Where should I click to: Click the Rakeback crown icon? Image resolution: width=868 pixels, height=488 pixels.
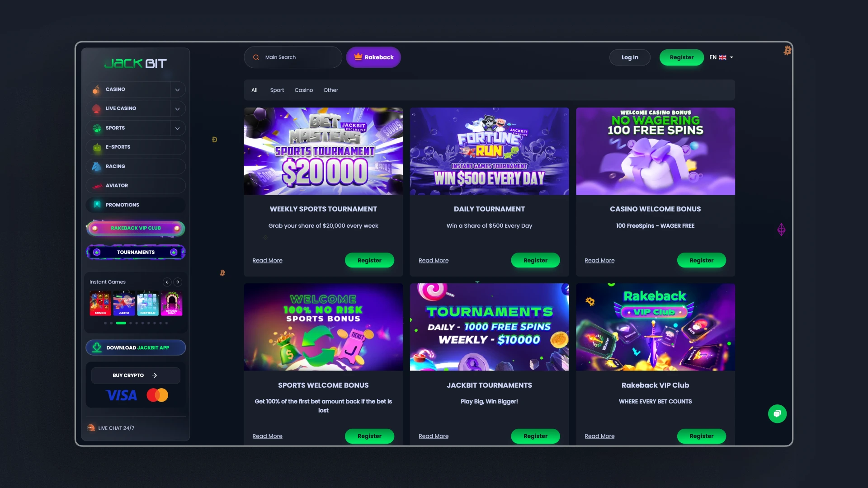click(x=358, y=57)
